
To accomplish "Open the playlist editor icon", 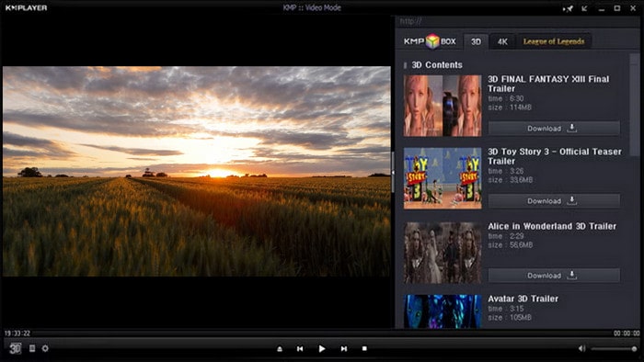I will point(32,348).
